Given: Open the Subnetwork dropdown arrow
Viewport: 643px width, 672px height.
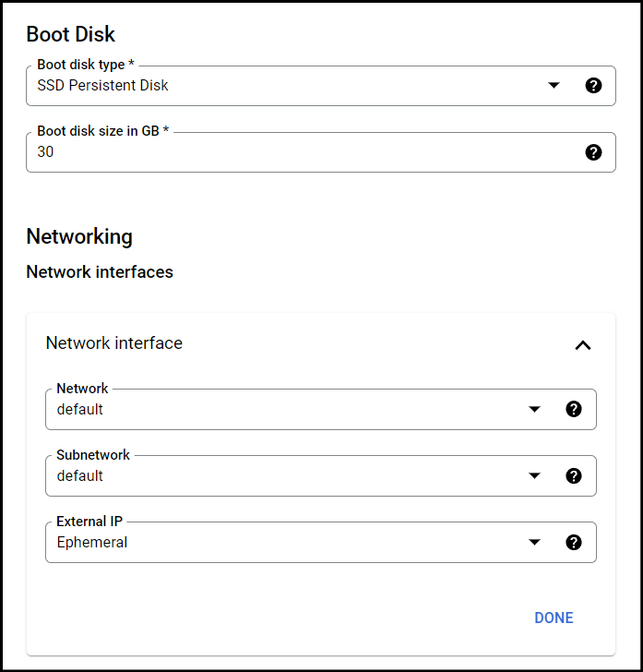Looking at the screenshot, I should (534, 475).
